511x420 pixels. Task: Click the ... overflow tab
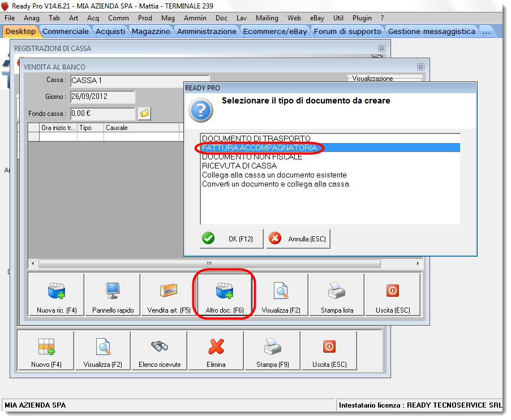(487, 31)
